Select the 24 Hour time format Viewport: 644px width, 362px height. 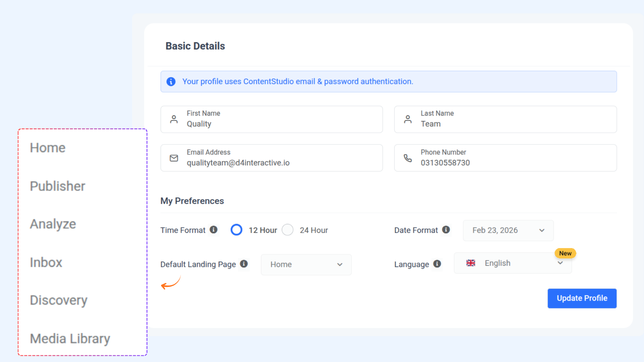[287, 230]
